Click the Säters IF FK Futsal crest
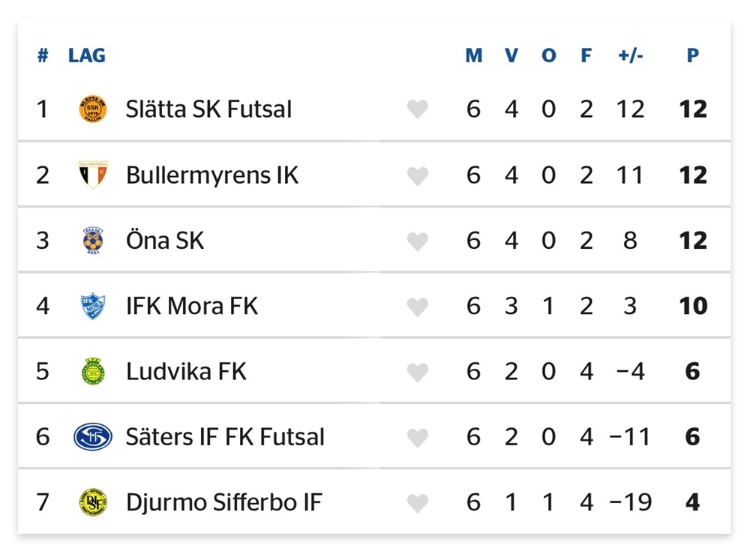750x560 pixels. (x=92, y=437)
